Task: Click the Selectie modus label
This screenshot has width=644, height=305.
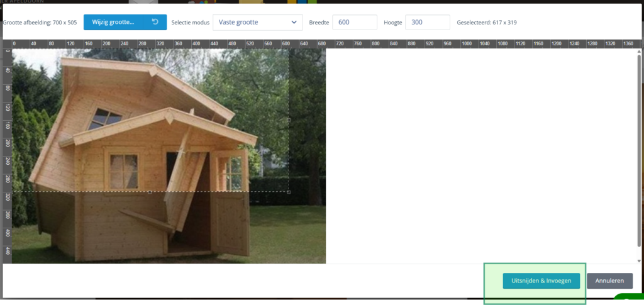Action: 190,23
